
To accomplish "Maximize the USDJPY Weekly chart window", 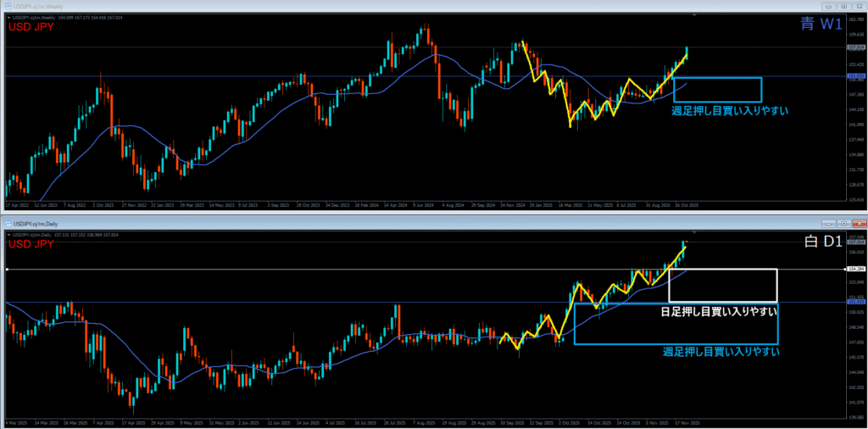I will (x=843, y=6).
